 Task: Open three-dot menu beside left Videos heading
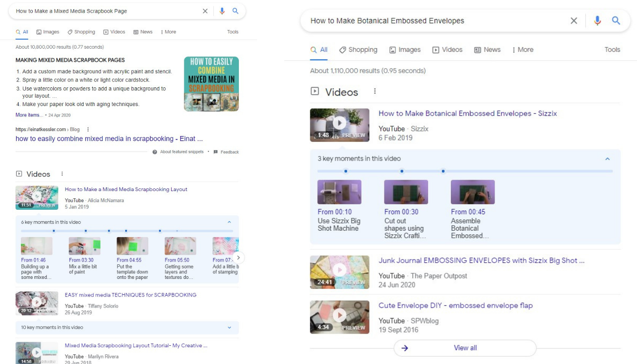(x=62, y=174)
